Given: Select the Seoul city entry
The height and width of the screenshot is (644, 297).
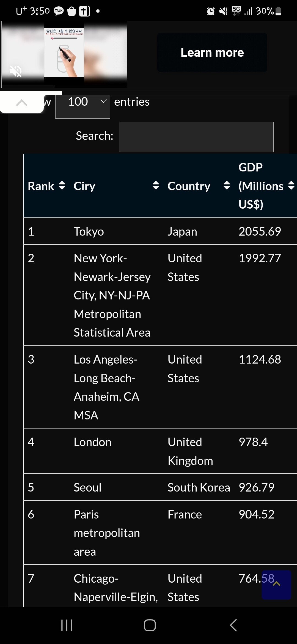Looking at the screenshot, I should [87, 487].
